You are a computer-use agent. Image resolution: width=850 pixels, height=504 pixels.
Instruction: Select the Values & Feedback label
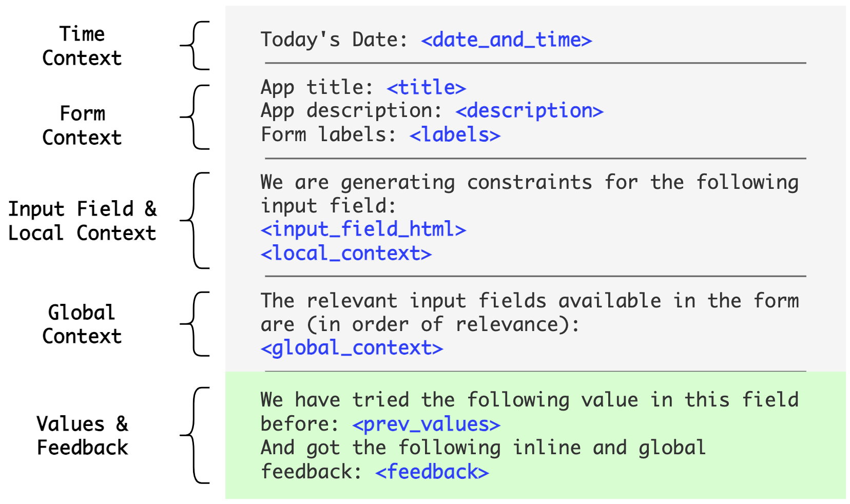coord(82,436)
